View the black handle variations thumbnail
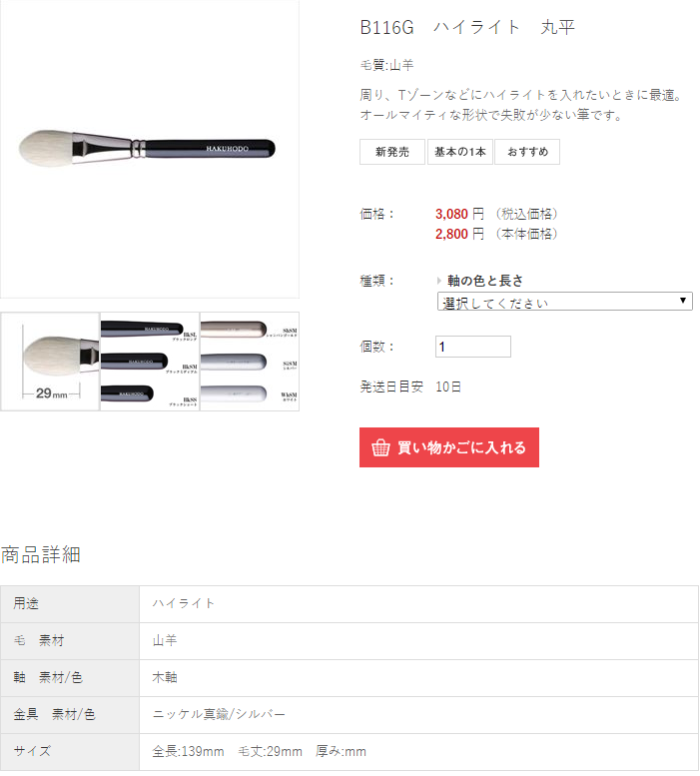This screenshot has height=776, width=700. click(x=150, y=362)
